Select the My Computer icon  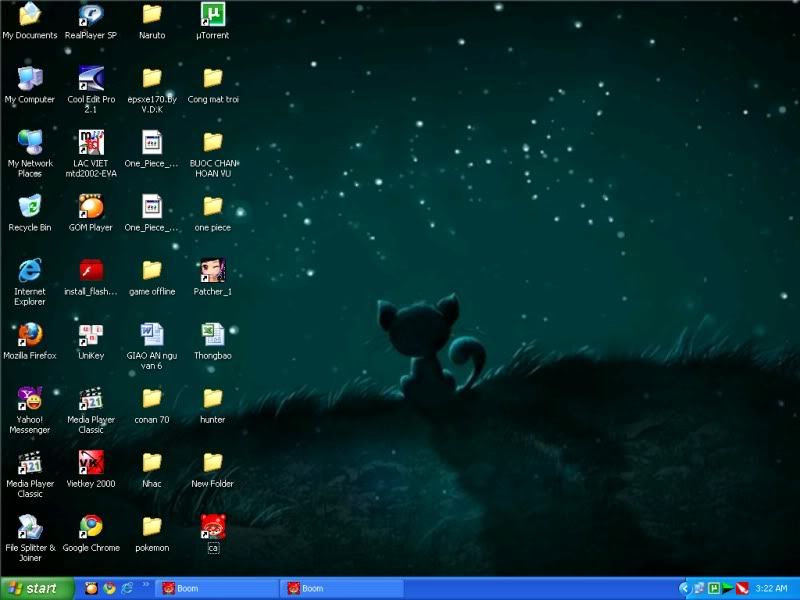(x=30, y=85)
